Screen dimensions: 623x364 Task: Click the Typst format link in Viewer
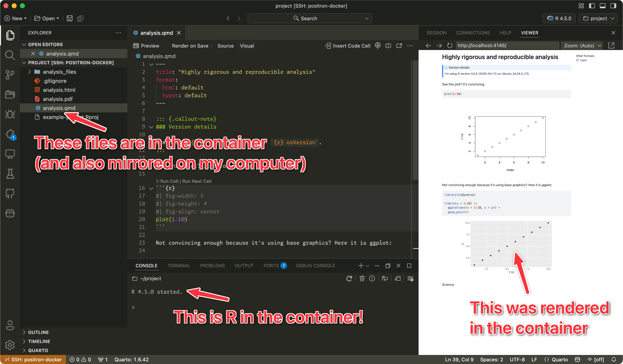pos(583,60)
